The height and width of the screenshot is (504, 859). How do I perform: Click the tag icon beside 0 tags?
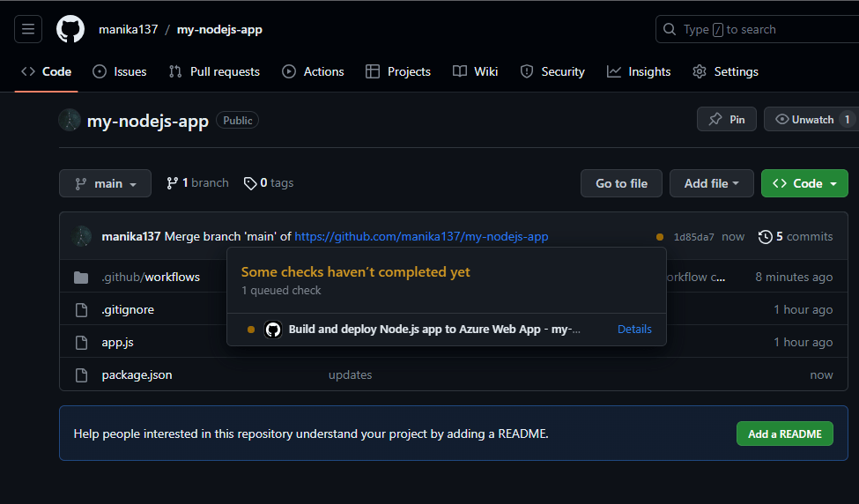click(x=250, y=183)
